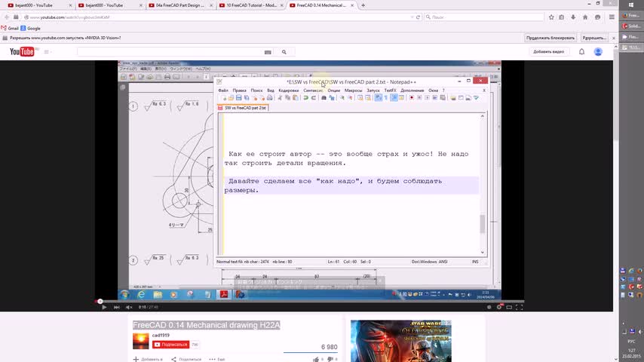Viewport: 644px width, 362px height.
Task: Click Windows Start button in side taskbar
Action: pyautogui.click(x=631, y=5)
